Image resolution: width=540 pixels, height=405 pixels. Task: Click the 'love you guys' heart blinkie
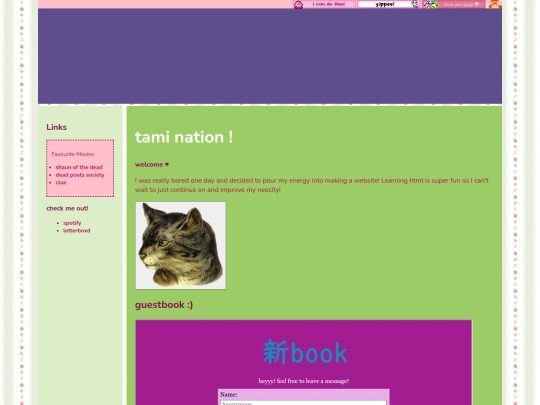click(x=454, y=4)
